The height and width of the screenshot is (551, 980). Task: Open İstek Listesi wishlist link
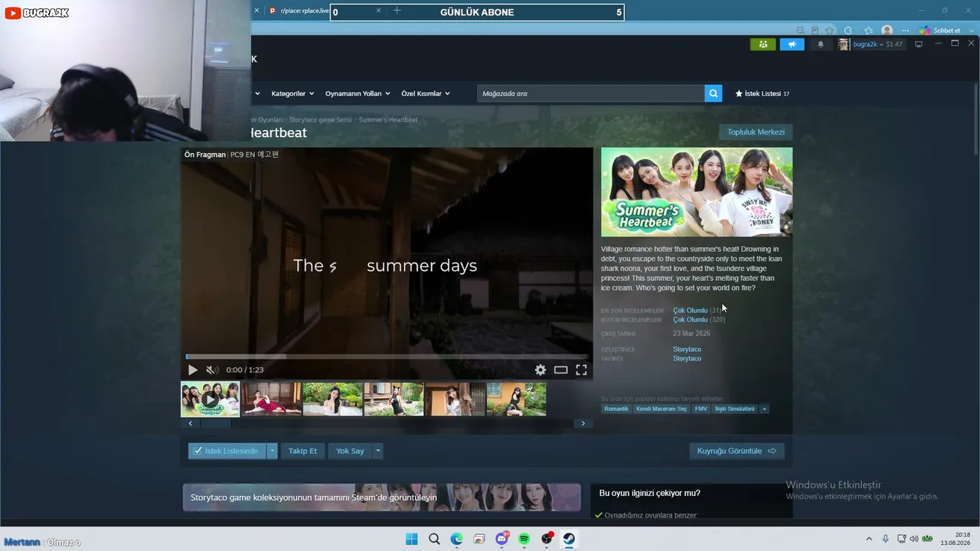763,93
